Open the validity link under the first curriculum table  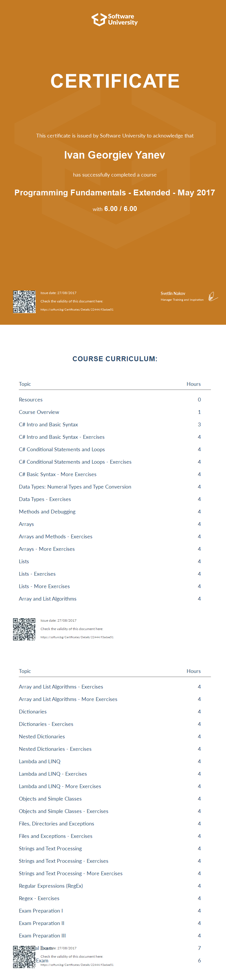pyautogui.click(x=77, y=637)
